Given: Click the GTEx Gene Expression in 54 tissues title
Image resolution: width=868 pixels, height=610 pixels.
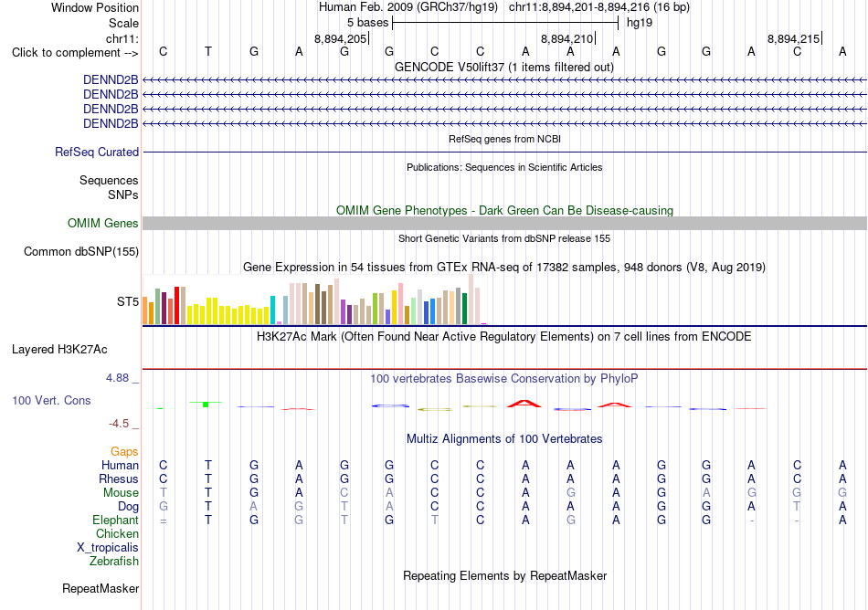Looking at the screenshot, I should (x=504, y=268).
